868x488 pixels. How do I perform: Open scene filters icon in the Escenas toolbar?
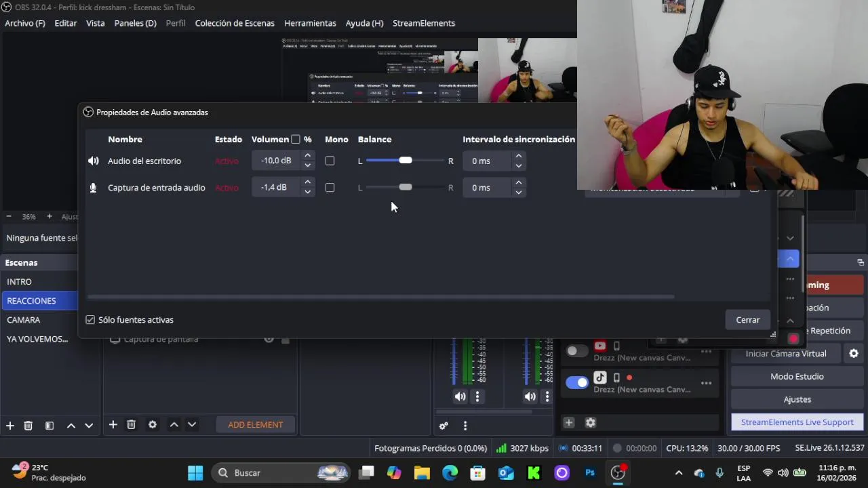point(50,426)
